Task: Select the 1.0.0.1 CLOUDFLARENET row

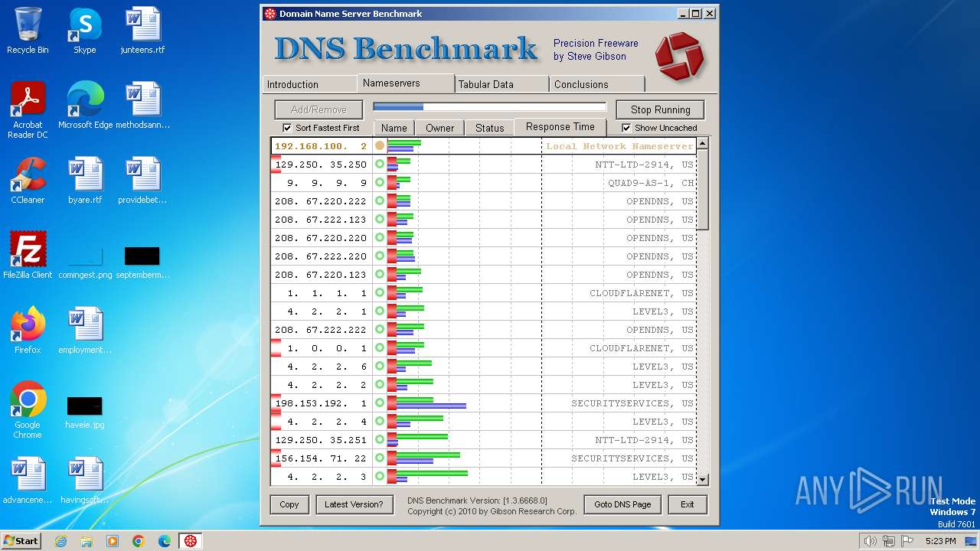Action: (483, 348)
